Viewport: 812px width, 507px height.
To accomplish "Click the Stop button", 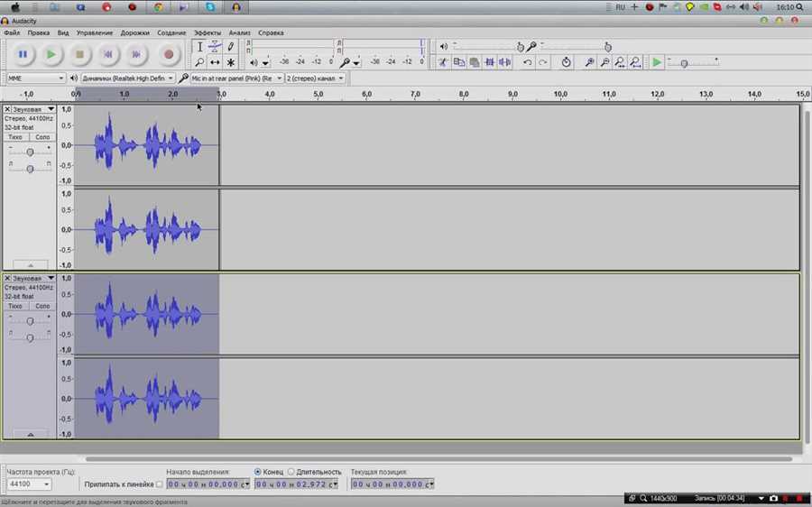I will click(79, 55).
